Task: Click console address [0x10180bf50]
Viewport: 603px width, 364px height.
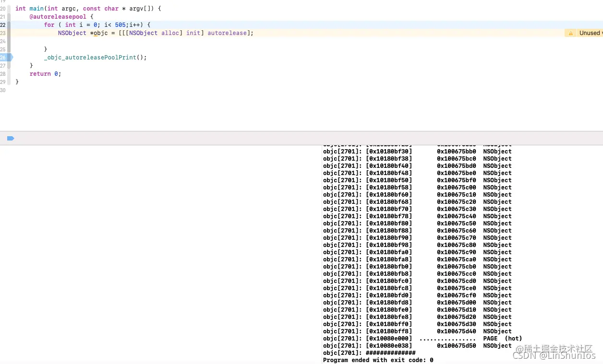Action: click(x=389, y=180)
